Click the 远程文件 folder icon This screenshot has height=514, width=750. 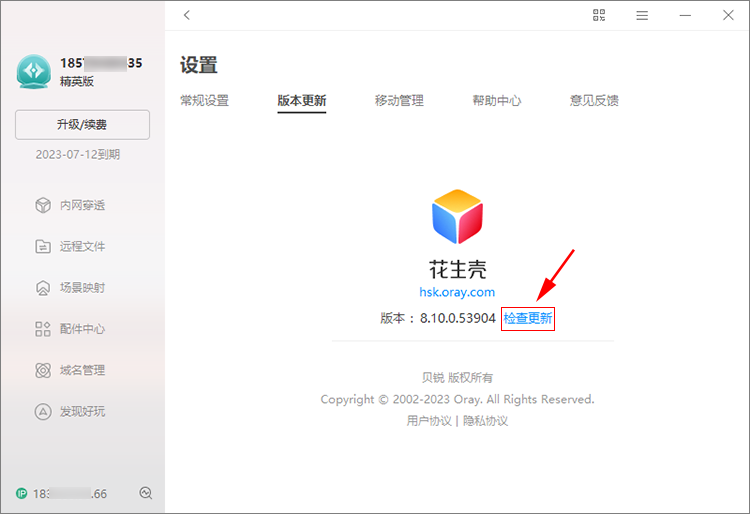click(x=43, y=246)
